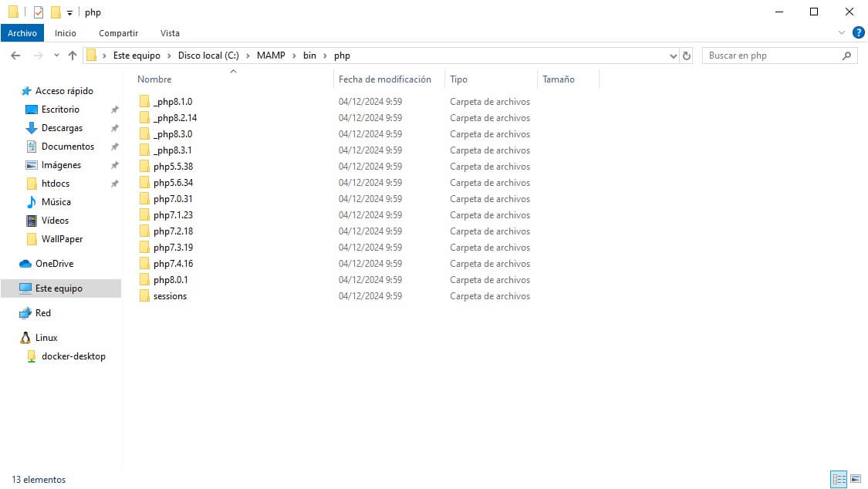This screenshot has height=489, width=868.
Task: Switch to Large icons view in status bar
Action: coord(856,479)
